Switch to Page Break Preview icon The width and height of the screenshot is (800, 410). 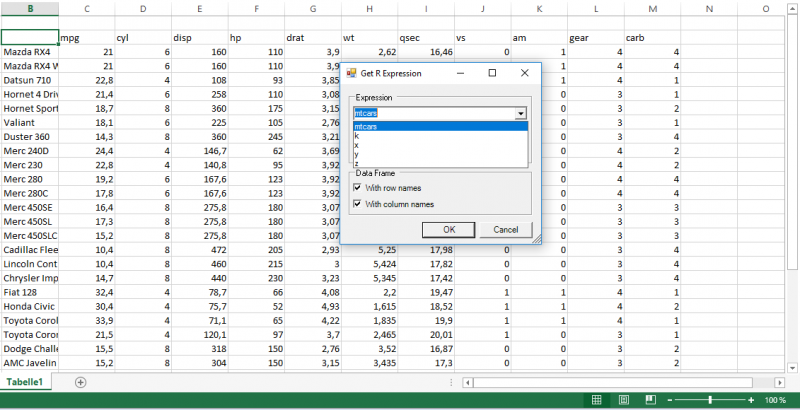pyautogui.click(x=650, y=400)
